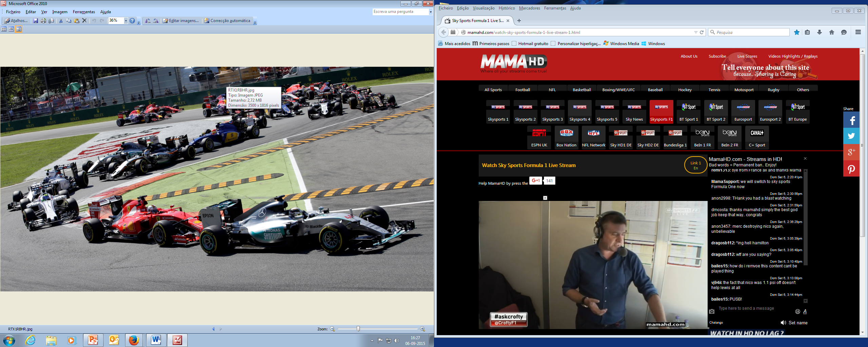Show the URL history dropdown
Image resolution: width=868 pixels, height=347 pixels.
pos(696,33)
